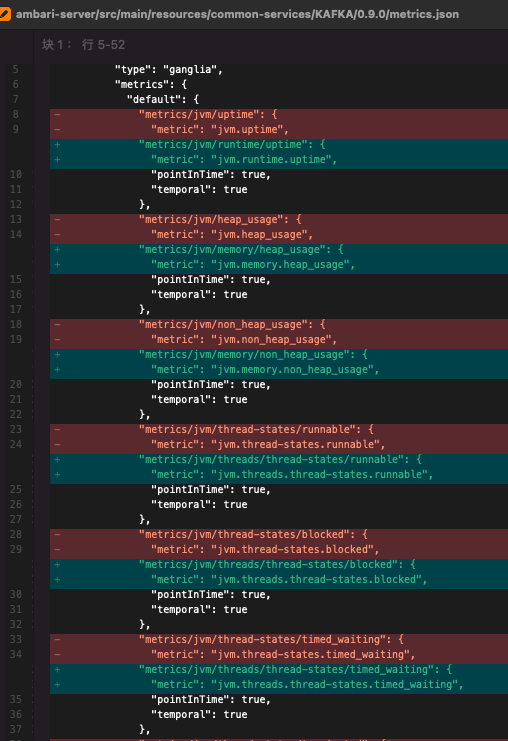508x741 pixels.
Task: Select added line "metrics/jvm/memory/heap_usage": {
Action: [x=279, y=250]
